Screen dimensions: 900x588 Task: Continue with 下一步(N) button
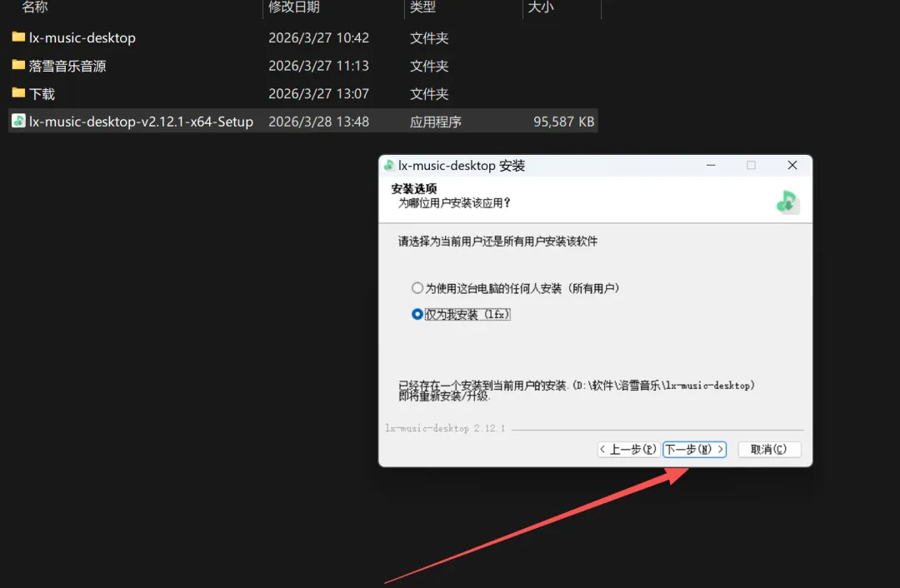point(694,449)
